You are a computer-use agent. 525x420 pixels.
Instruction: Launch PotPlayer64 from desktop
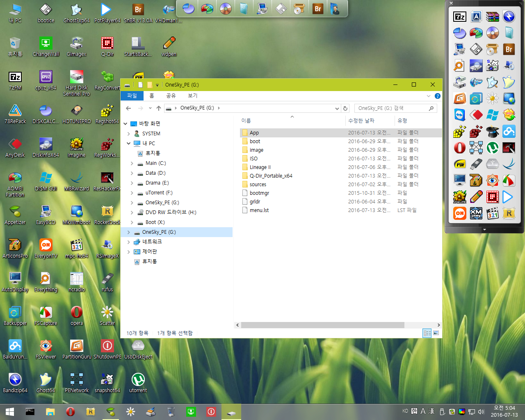point(107,13)
